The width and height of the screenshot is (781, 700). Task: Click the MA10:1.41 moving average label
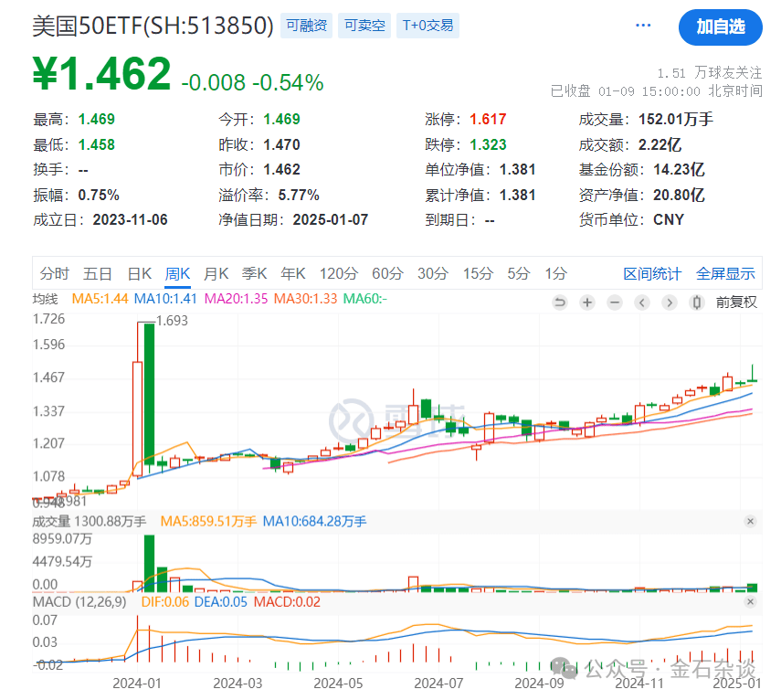pos(166,299)
